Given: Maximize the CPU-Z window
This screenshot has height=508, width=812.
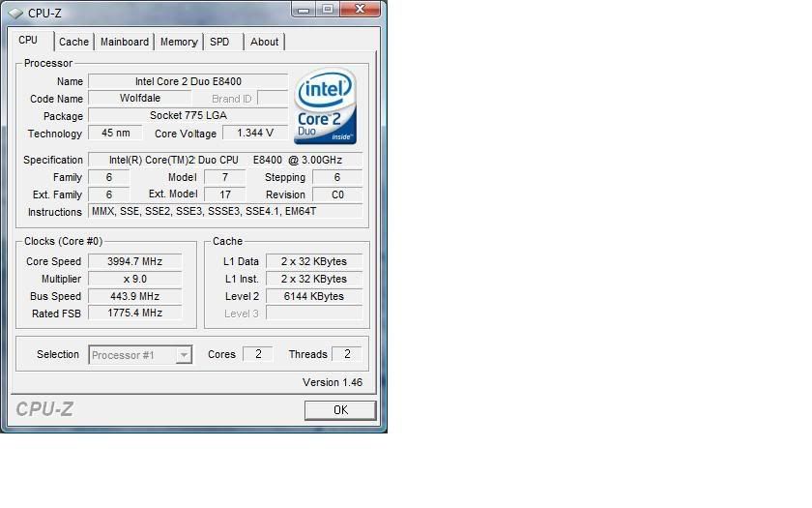Looking at the screenshot, I should tap(328, 10).
